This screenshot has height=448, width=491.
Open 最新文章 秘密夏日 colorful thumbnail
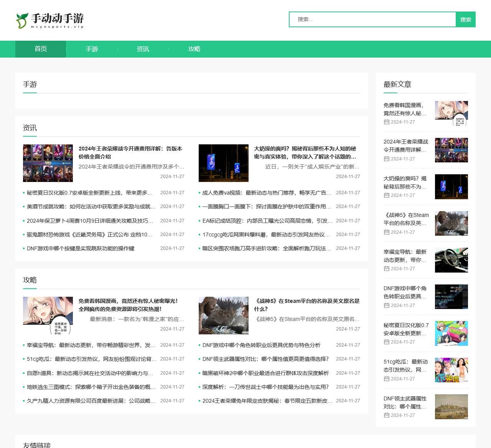(x=451, y=333)
